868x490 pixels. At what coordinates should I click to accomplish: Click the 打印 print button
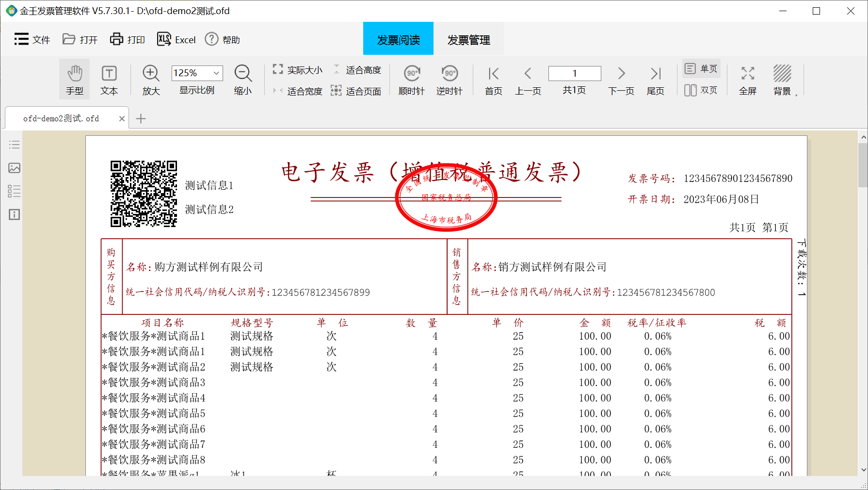click(128, 40)
